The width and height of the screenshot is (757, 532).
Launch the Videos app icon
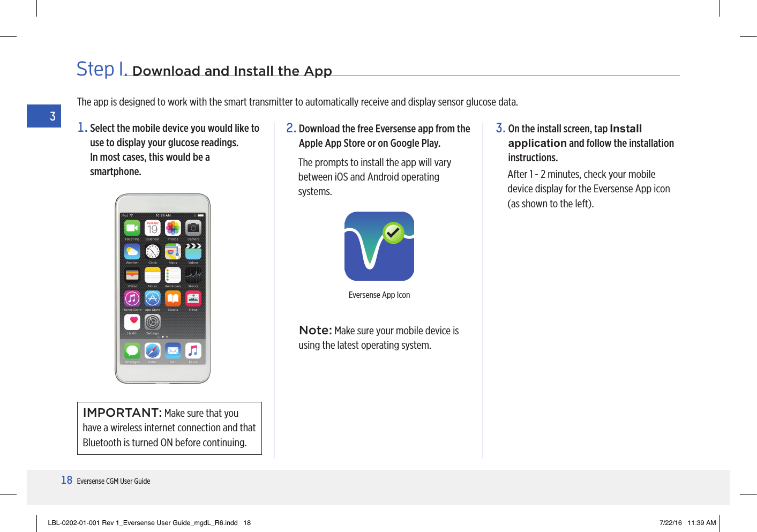click(x=193, y=251)
